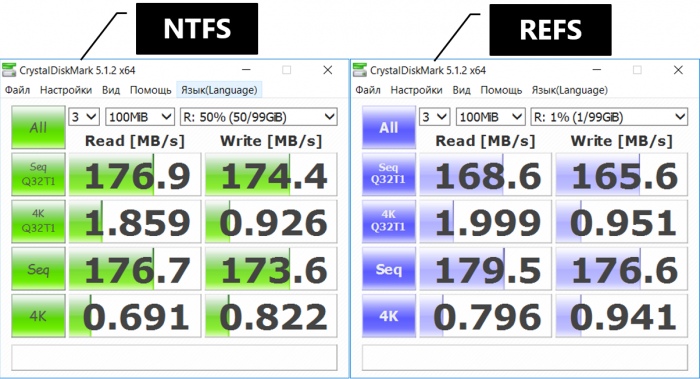Click comment field at bottom of REFS window

pos(525,357)
